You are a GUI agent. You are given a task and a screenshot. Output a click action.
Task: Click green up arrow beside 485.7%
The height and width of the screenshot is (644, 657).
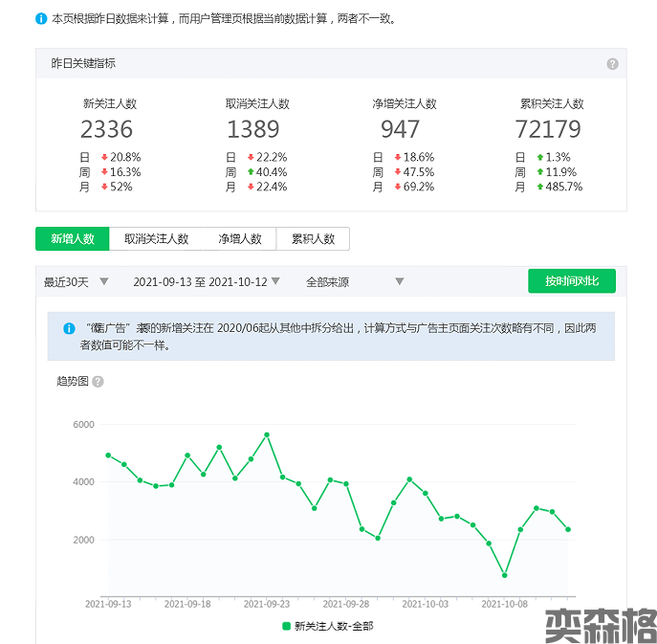point(540,188)
